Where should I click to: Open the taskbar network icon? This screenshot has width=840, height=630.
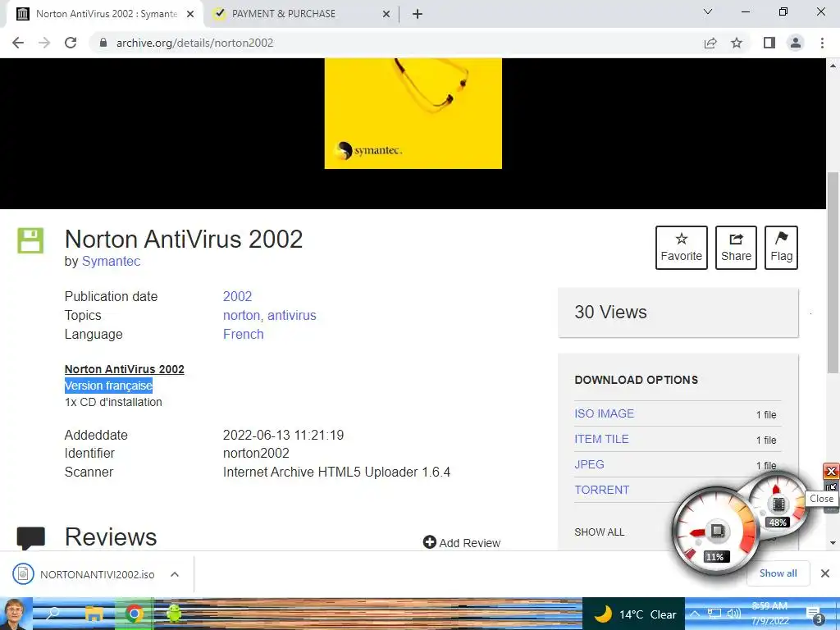pyautogui.click(x=714, y=614)
